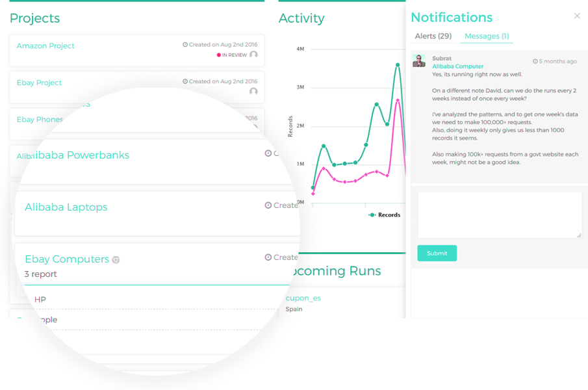Open the Ebay Project link
588x390 pixels.
39,83
